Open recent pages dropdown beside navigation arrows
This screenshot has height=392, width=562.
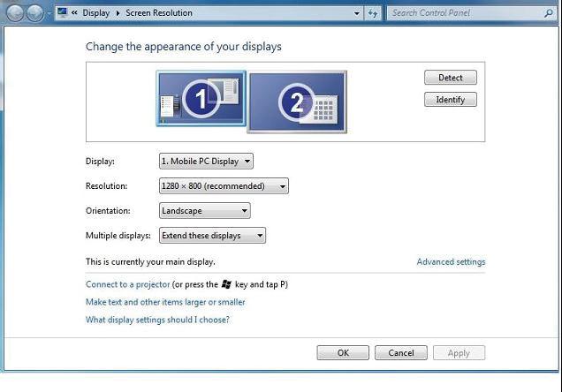(x=49, y=13)
